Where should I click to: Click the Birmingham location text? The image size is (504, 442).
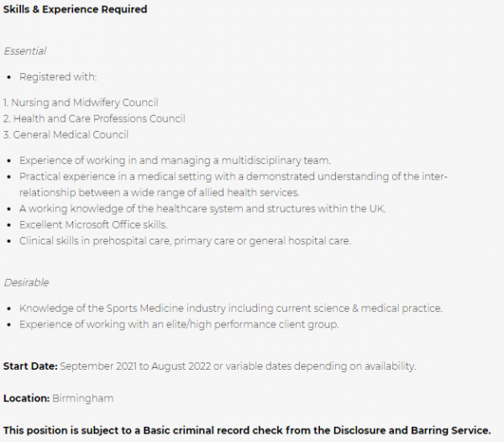coord(83,398)
